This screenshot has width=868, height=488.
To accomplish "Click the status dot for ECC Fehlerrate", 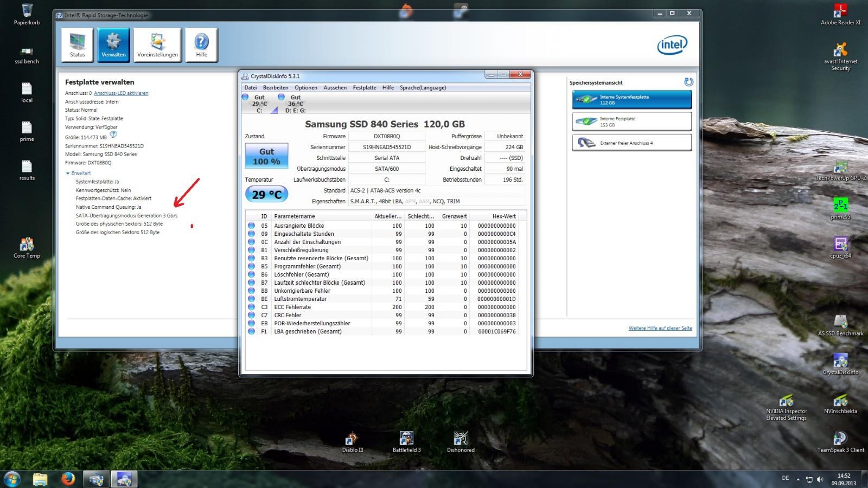I will tap(251, 307).
